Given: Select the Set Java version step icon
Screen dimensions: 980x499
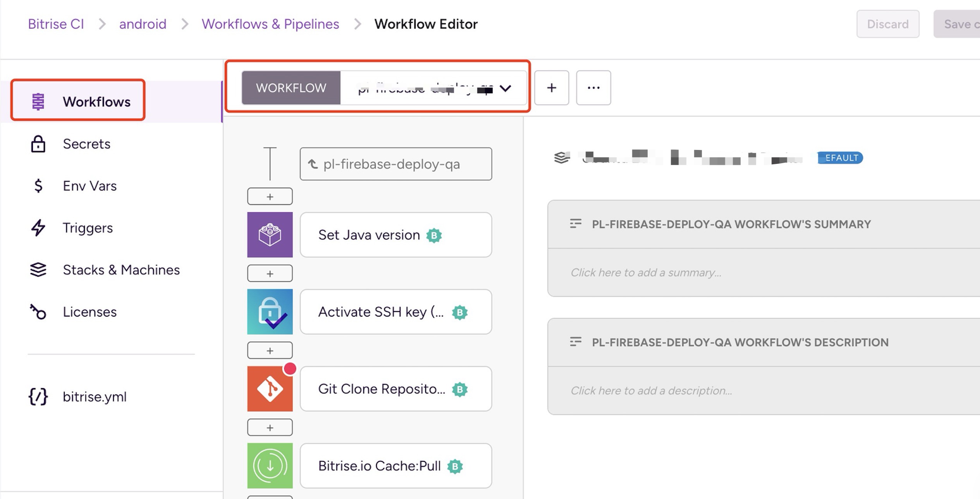Looking at the screenshot, I should pyautogui.click(x=270, y=234).
